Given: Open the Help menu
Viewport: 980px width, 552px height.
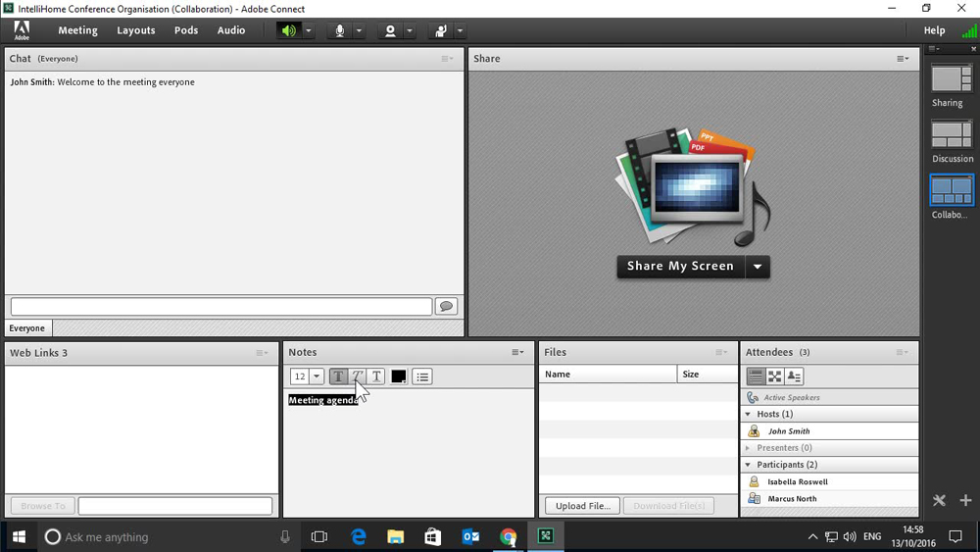Looking at the screenshot, I should click(x=934, y=30).
